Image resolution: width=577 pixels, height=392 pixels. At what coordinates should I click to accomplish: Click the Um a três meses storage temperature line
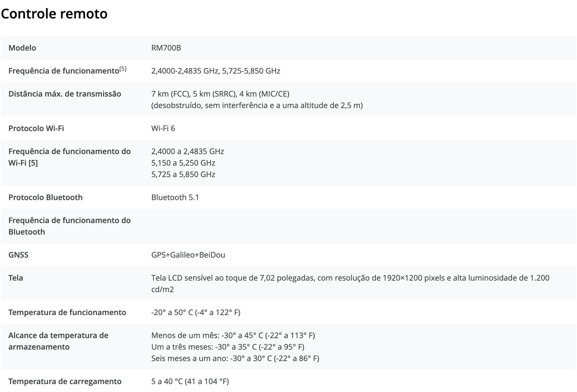point(228,347)
